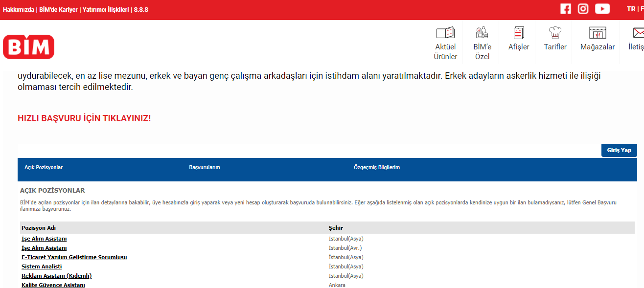Click the BİM logo
The image size is (644, 288).
[28, 47]
